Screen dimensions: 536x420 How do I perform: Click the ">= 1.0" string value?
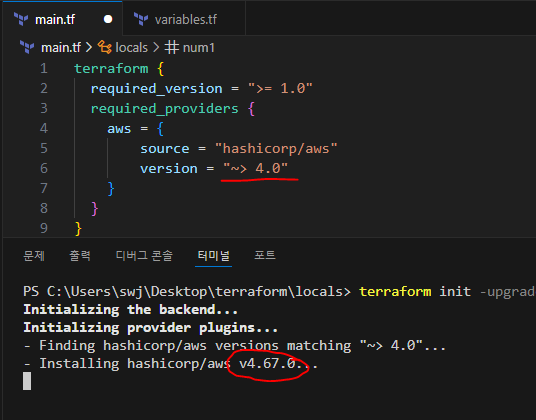coord(280,89)
